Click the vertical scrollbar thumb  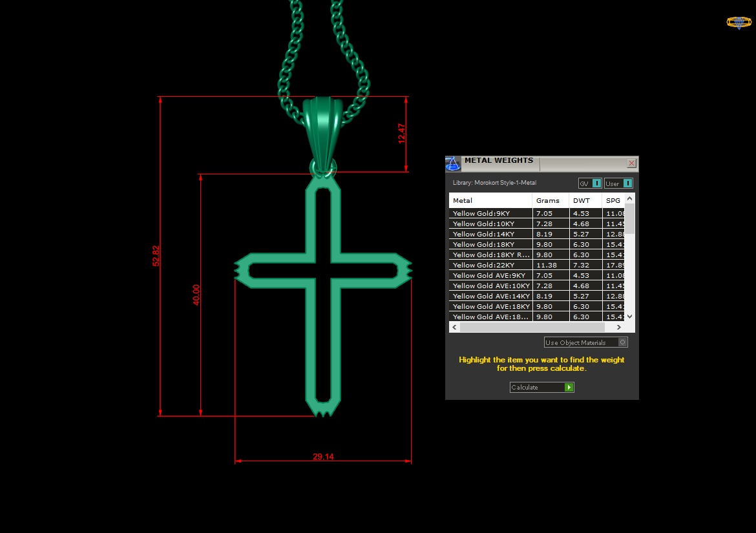click(x=630, y=219)
